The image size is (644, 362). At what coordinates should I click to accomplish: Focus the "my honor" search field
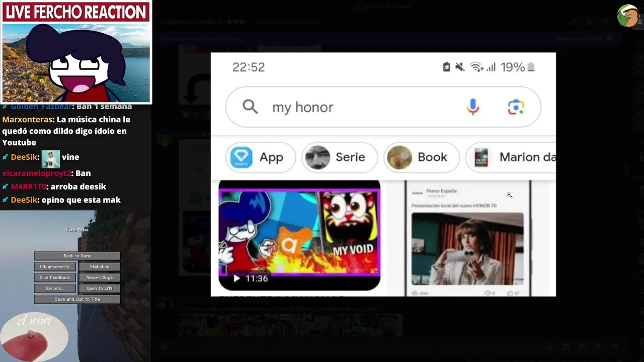(383, 107)
